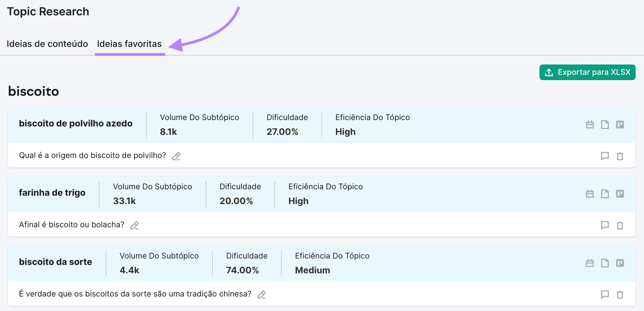Open the Ideias de conteúdo tab
This screenshot has width=644, height=311.
point(47,44)
